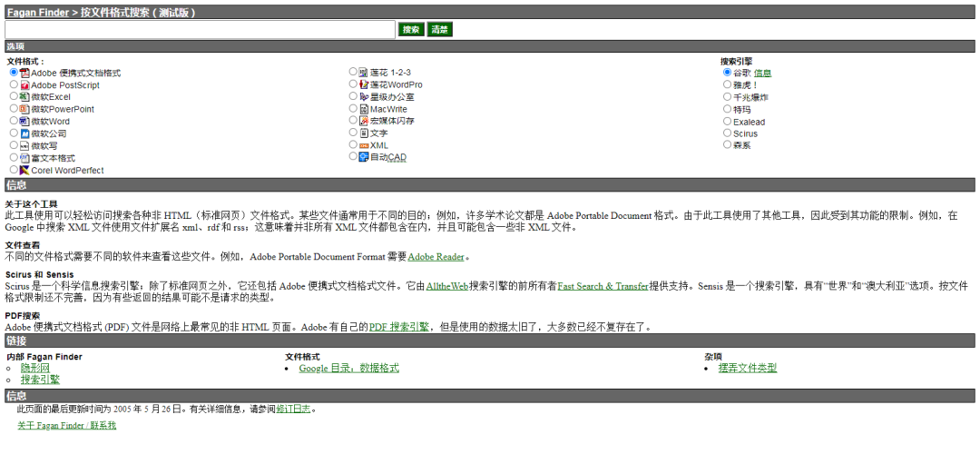Image resolution: width=980 pixels, height=464 pixels.
Task: Open the 隐形网 link
Action: coord(35,369)
